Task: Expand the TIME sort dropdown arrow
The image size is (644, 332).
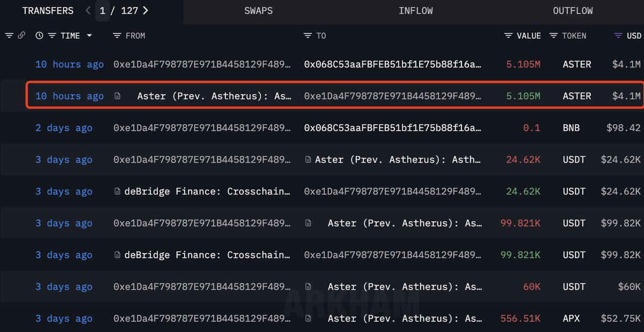Action: (x=89, y=35)
